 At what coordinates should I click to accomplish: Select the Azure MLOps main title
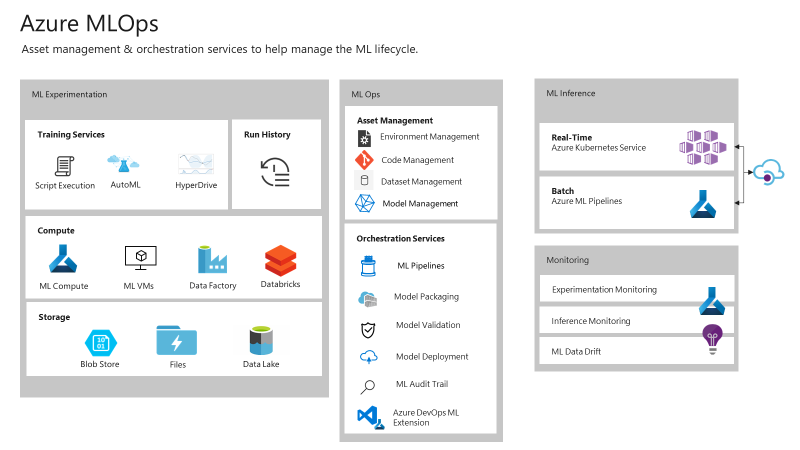pyautogui.click(x=89, y=24)
